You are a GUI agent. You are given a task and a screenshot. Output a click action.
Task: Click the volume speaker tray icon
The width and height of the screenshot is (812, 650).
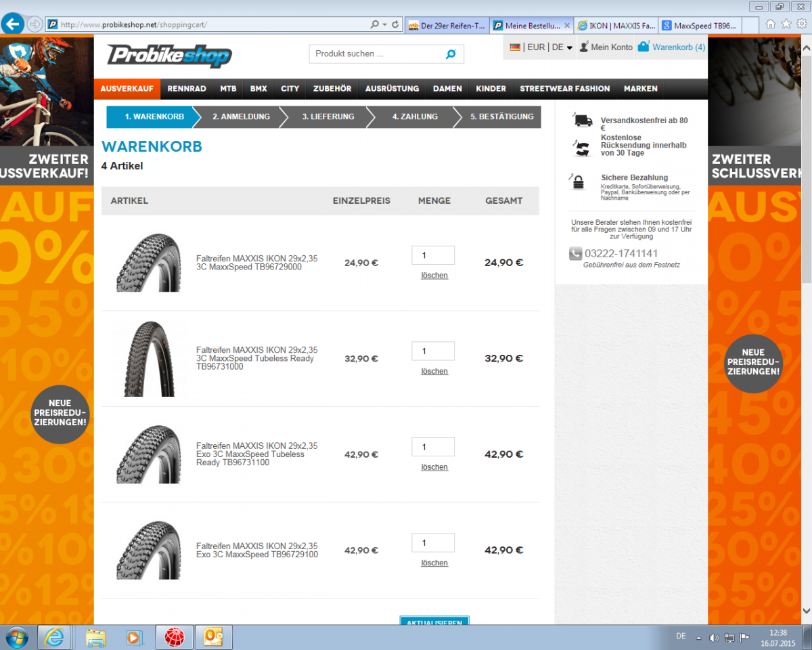714,637
